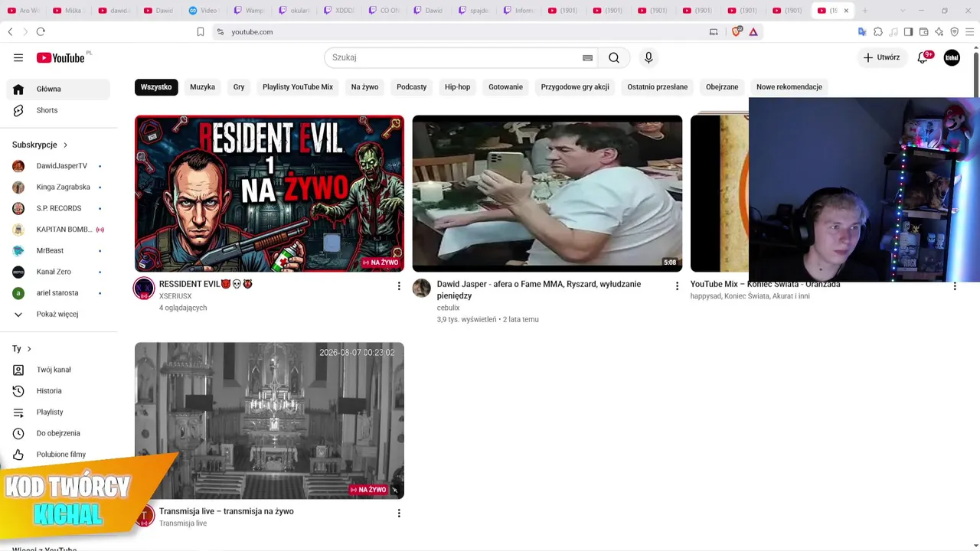Click the Utwórz create button

(x=881, y=57)
